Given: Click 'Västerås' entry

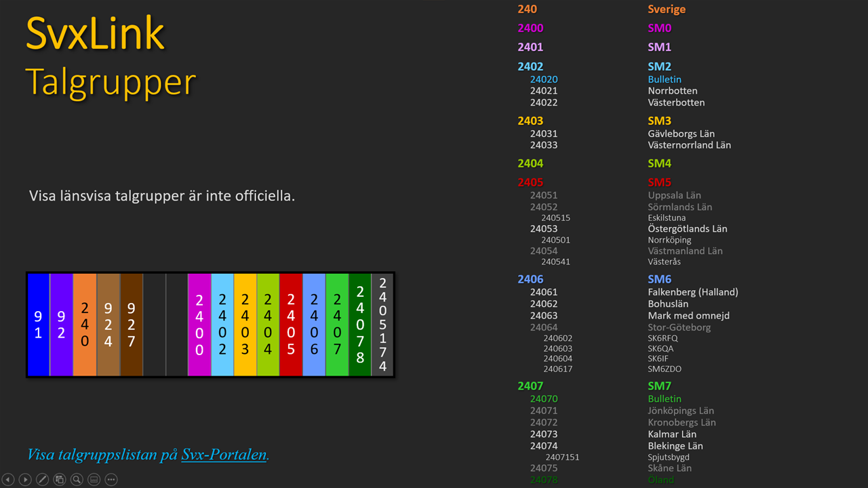Looking at the screenshot, I should (664, 262).
